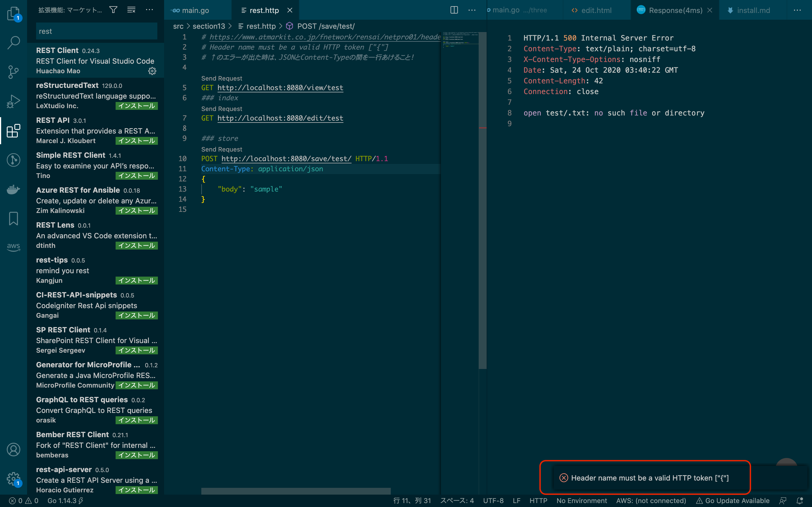Open REST Client extension settings gear
This screenshot has width=812, height=507.
tap(152, 71)
